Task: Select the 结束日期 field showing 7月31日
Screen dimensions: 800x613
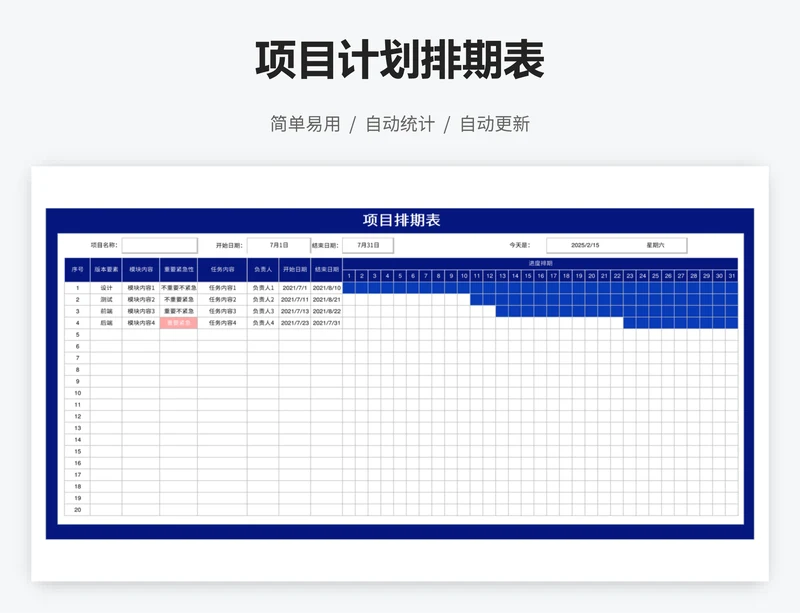Action: tap(368, 246)
